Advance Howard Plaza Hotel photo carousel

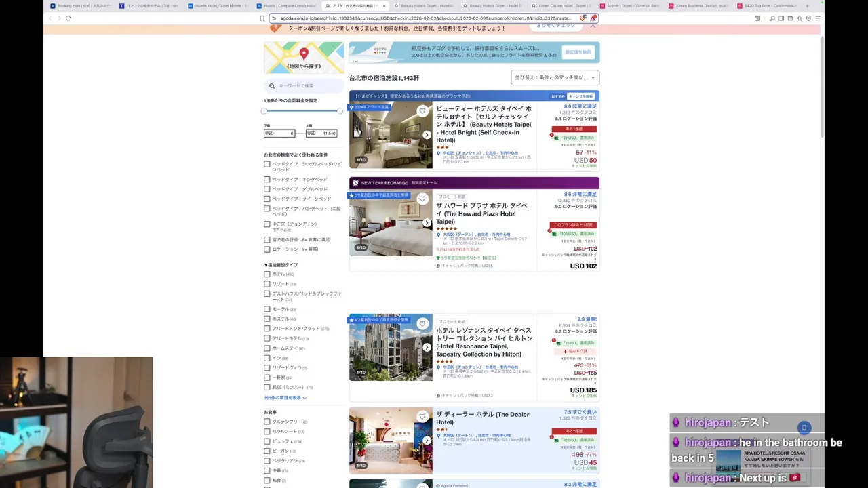[427, 223]
